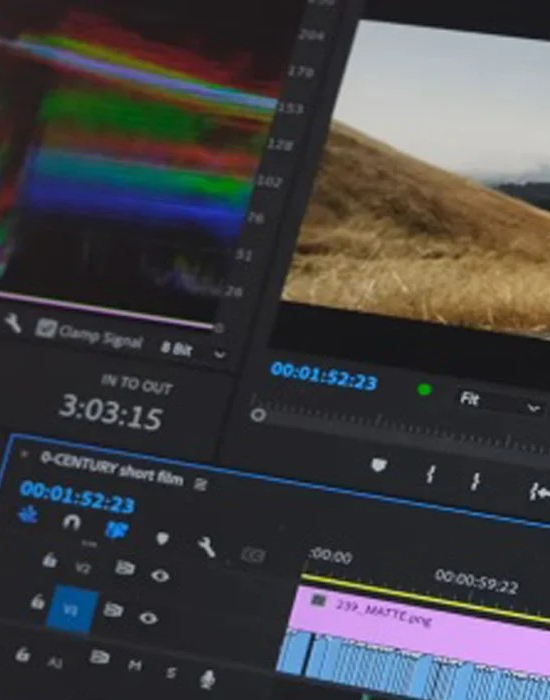Click the blue V1 track targeting button

point(72,609)
